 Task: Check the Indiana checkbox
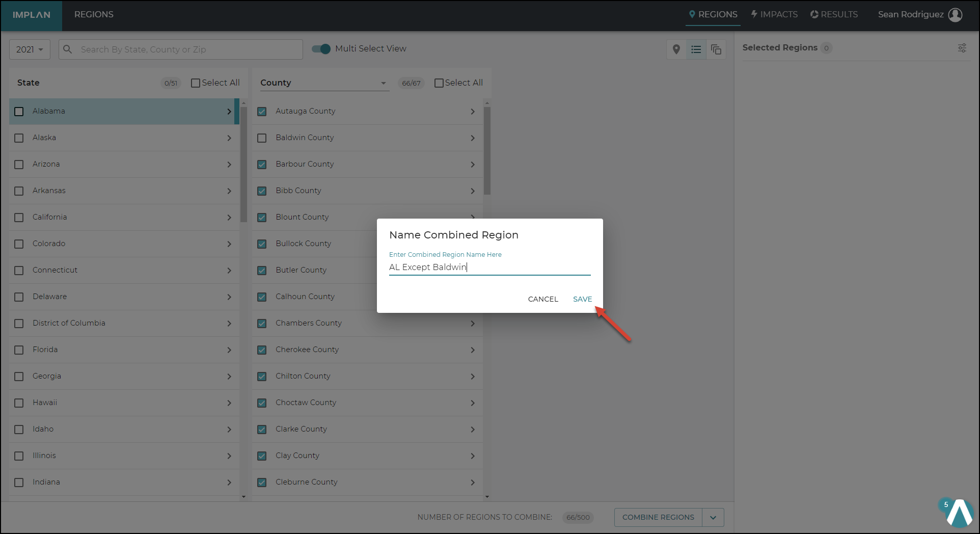click(19, 482)
